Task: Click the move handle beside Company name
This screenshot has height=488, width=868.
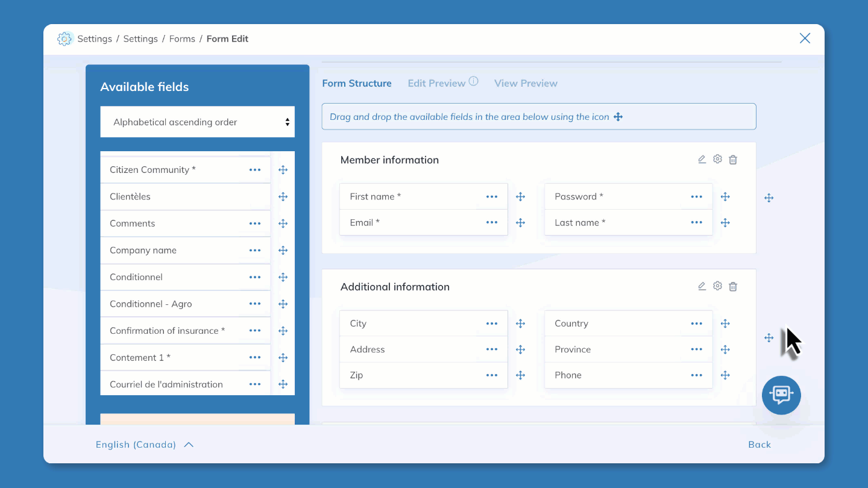Action: click(283, 251)
